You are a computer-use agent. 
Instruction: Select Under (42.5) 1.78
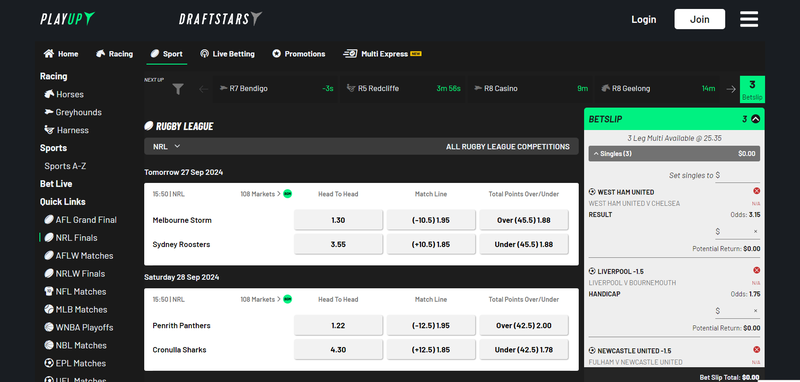click(x=524, y=350)
